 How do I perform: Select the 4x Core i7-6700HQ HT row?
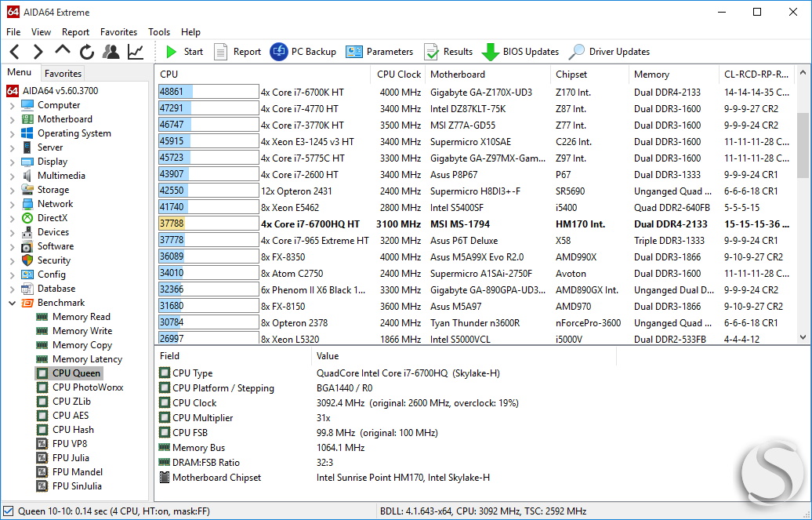(x=474, y=224)
